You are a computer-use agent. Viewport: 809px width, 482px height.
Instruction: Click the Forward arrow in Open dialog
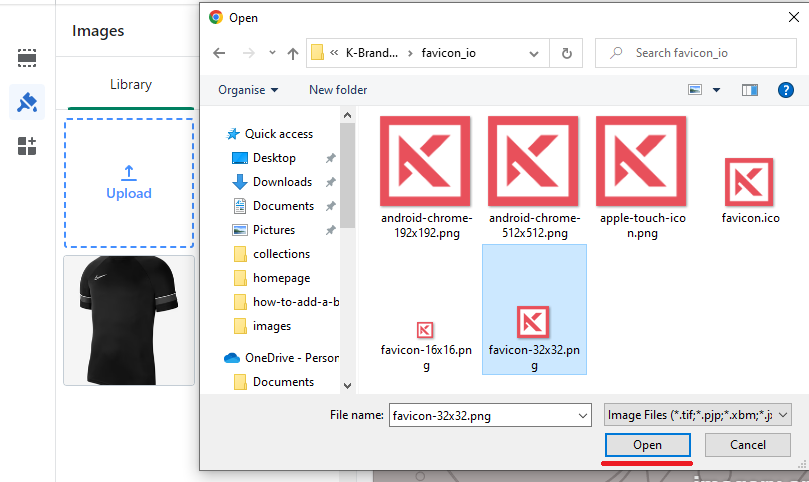point(249,53)
